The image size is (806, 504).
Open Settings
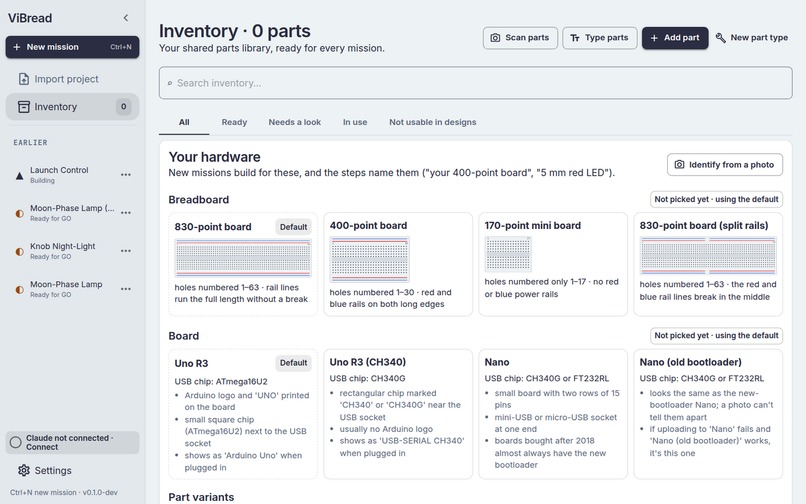click(72, 471)
